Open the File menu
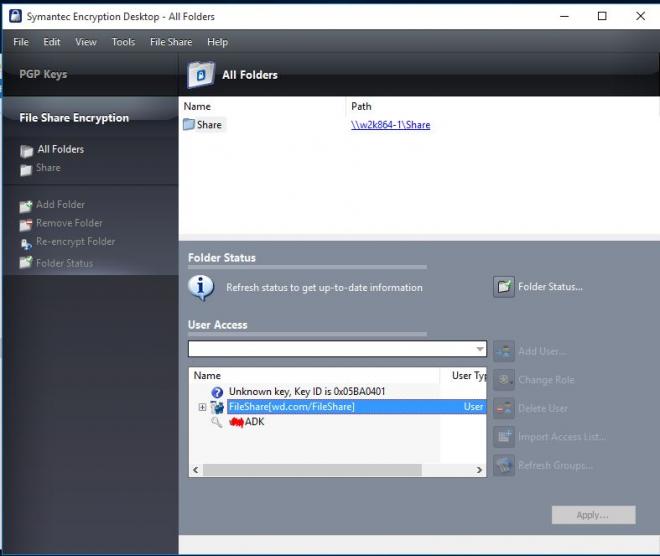660x556 pixels. coord(21,42)
